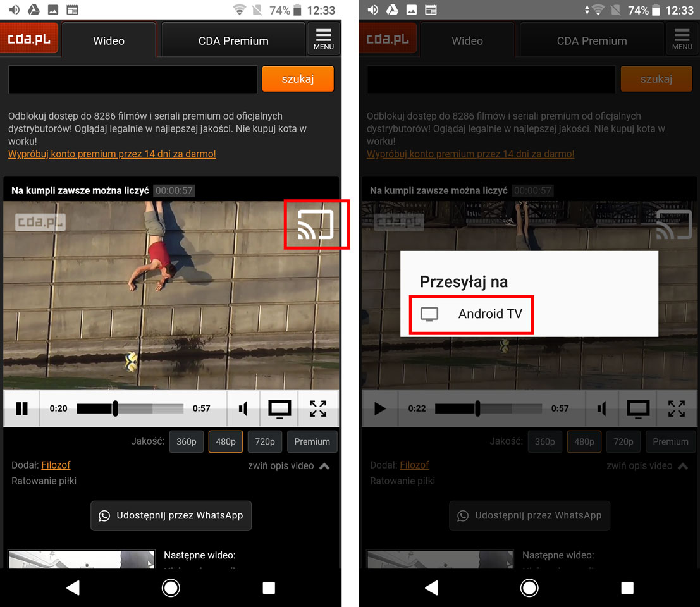Screen dimensions: 700x607
Task: Select Premium quality on right phone
Action: tap(670, 441)
